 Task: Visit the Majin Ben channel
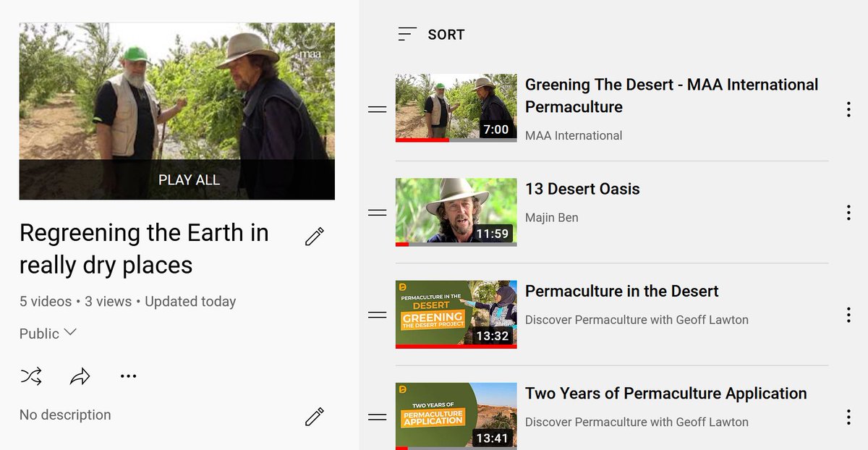pyautogui.click(x=552, y=217)
